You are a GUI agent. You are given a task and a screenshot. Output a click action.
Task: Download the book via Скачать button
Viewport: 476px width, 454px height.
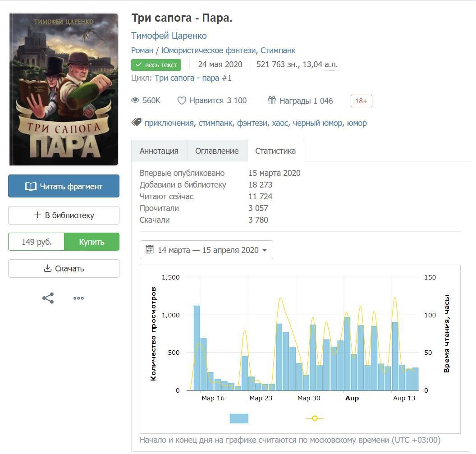pos(64,268)
